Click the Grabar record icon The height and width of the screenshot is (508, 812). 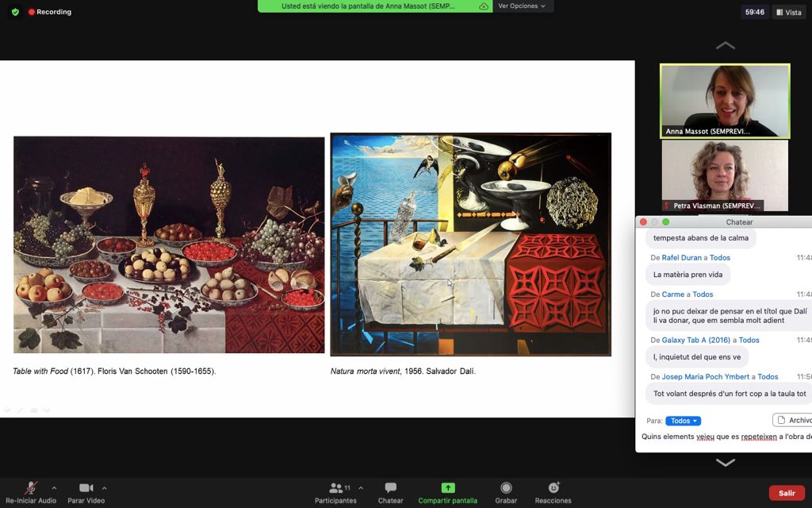tap(506, 488)
